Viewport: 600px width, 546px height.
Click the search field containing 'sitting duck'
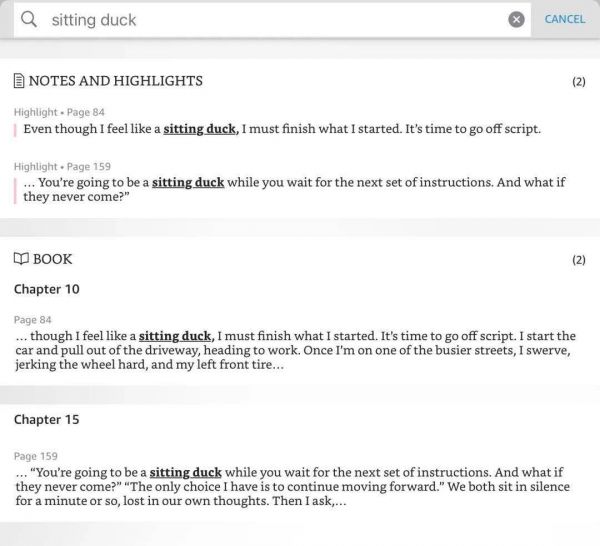tap(272, 20)
